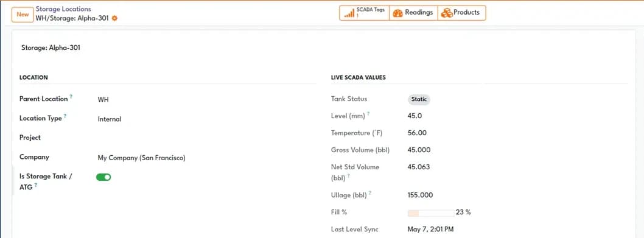Click the Parent Location value WH
Image resolution: width=644 pixels, height=238 pixels.
pos(103,99)
